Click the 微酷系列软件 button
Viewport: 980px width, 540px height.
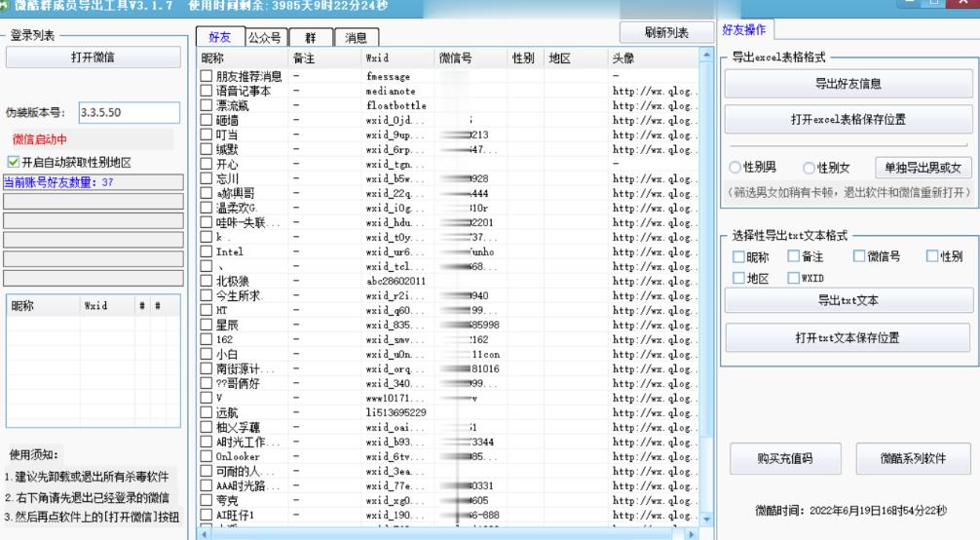click(x=913, y=459)
